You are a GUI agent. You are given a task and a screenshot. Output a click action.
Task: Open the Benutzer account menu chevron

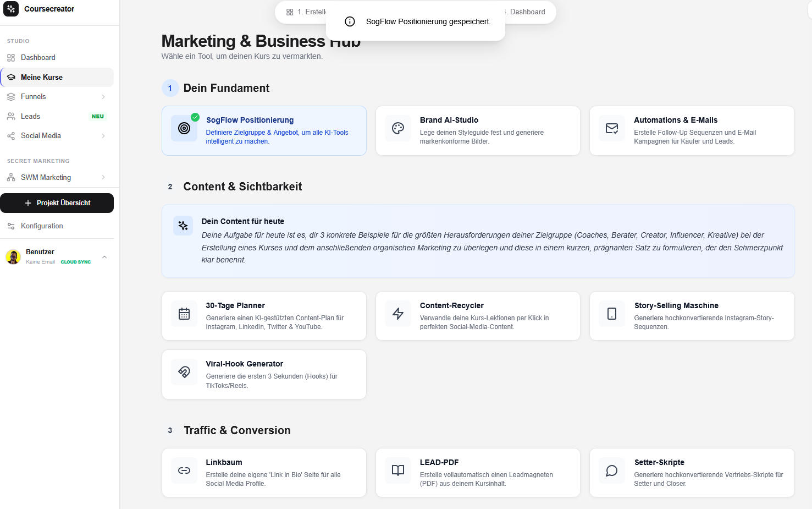point(104,257)
